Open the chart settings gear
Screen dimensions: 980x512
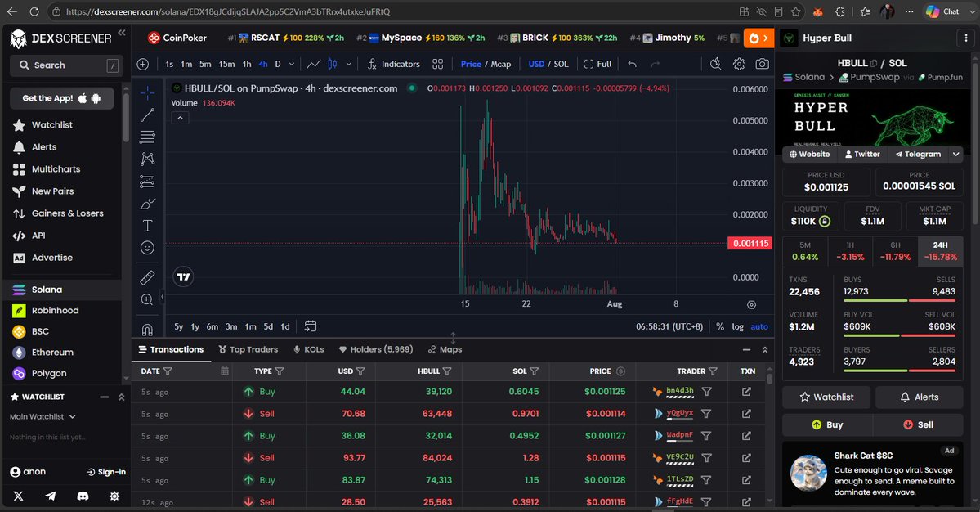(x=739, y=64)
